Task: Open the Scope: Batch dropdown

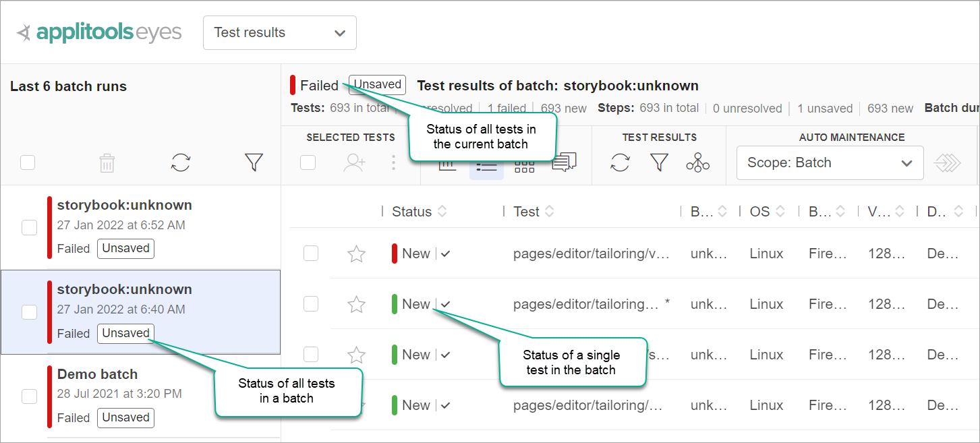Action: pyautogui.click(x=830, y=163)
